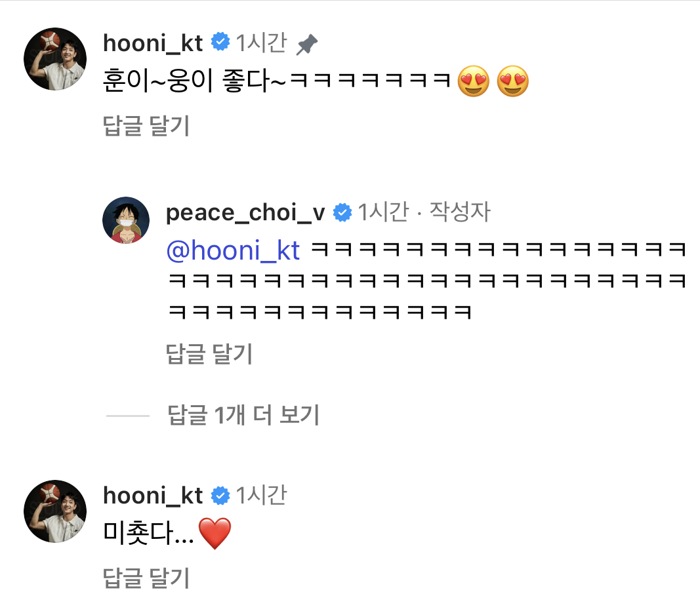Click the heart-eyes emoji in the pinned comment
Viewport: 700px width, 613px height.
coord(474,83)
